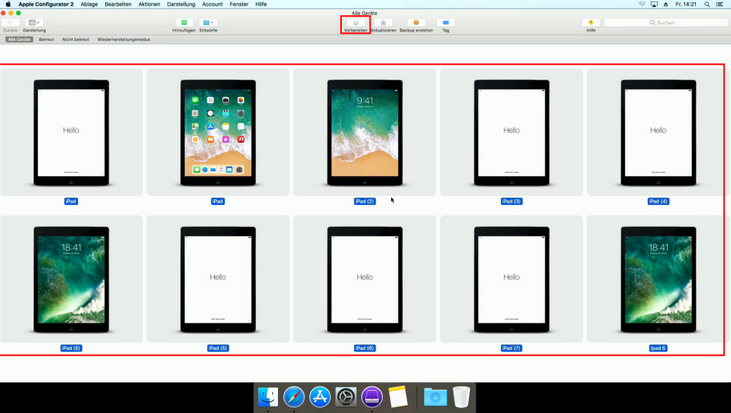Select the iPad (6) device thumbnail

[365, 279]
